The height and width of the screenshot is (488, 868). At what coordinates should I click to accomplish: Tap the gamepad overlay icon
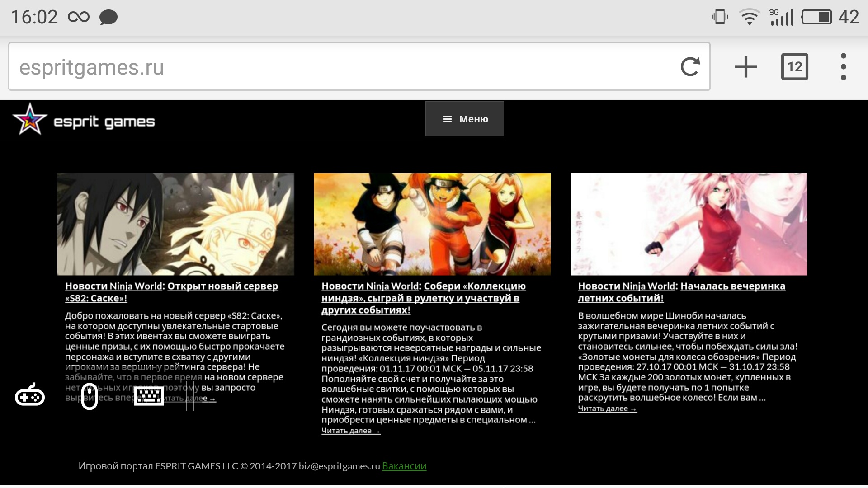click(x=30, y=396)
